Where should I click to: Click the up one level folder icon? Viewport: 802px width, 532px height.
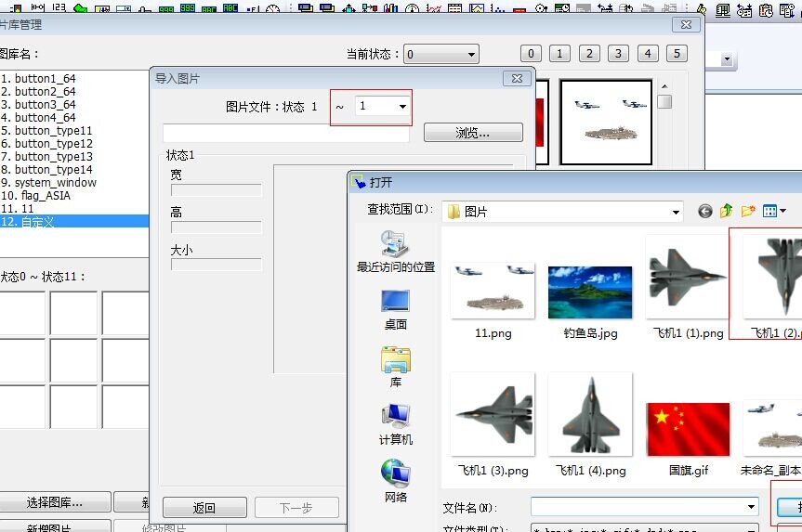click(x=727, y=212)
